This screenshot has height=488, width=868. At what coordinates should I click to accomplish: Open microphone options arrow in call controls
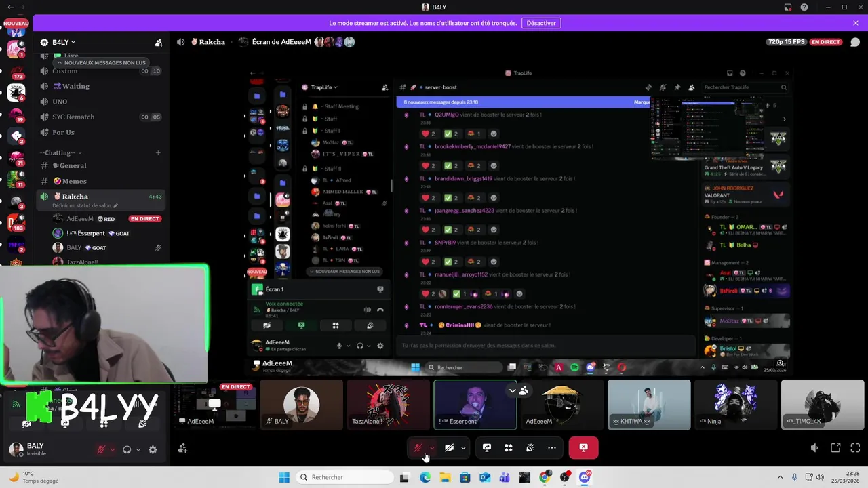tap(432, 448)
